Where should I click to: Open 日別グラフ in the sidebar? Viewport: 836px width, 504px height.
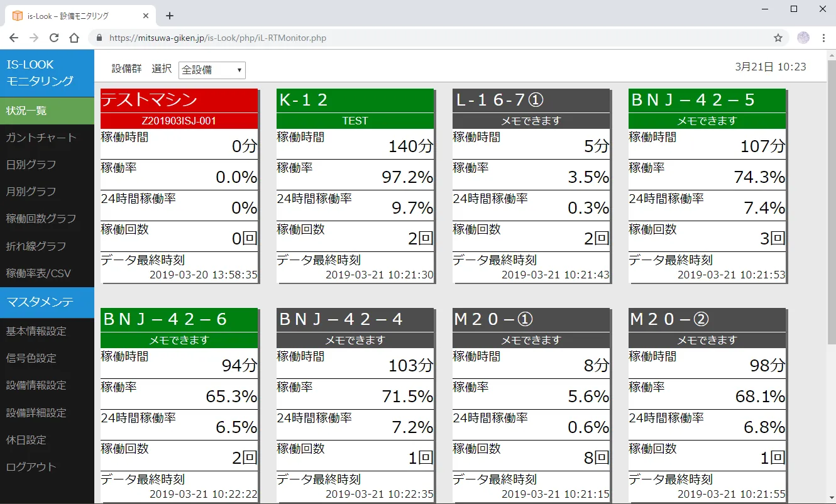[47, 165]
